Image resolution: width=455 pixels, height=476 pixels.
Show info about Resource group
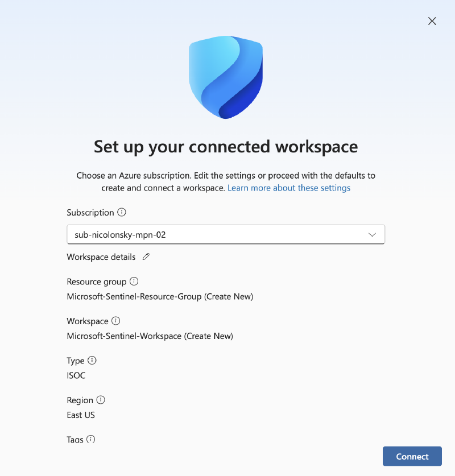[134, 282]
